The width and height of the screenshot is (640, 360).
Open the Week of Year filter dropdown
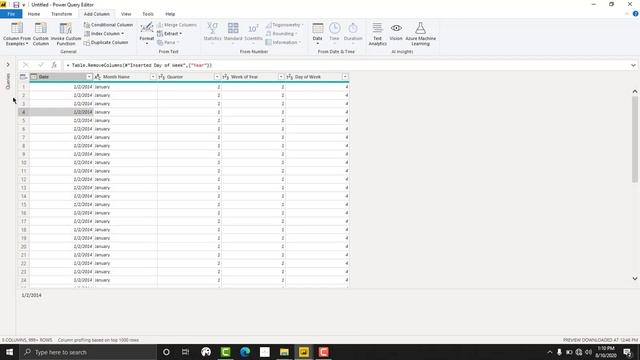281,77
